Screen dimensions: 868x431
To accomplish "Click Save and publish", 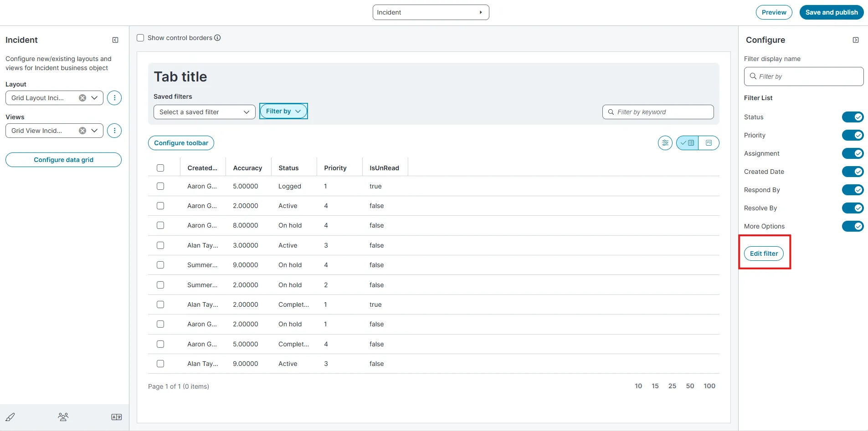I will pyautogui.click(x=831, y=12).
